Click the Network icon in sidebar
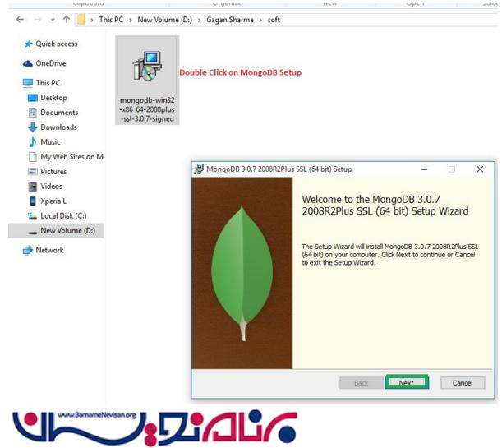The height and width of the screenshot is (448, 502). tap(28, 251)
